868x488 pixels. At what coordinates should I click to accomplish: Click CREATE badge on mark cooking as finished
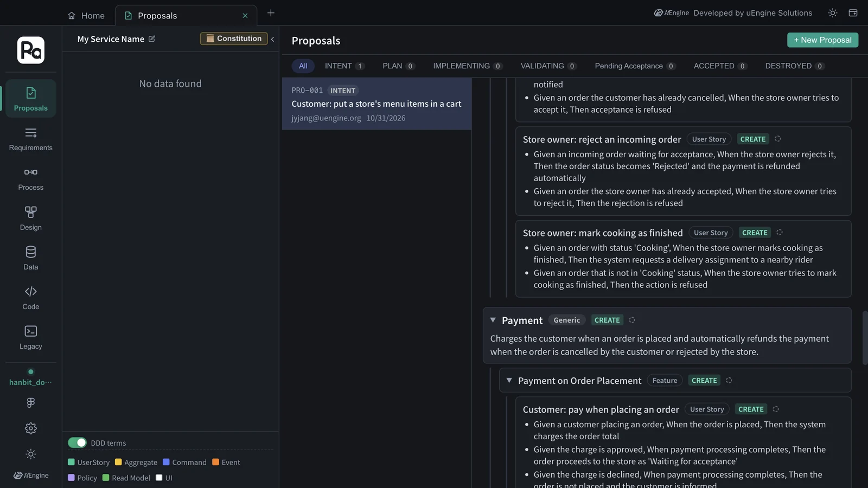[755, 233]
